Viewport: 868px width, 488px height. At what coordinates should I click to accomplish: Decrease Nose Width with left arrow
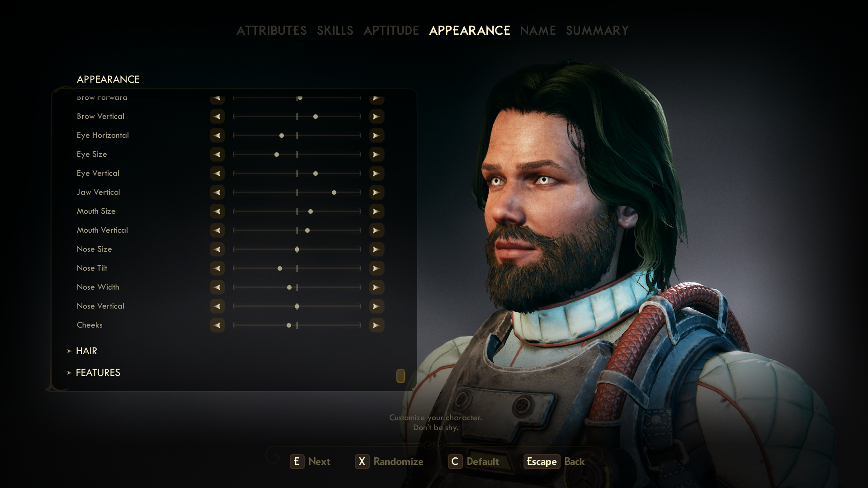[217, 287]
